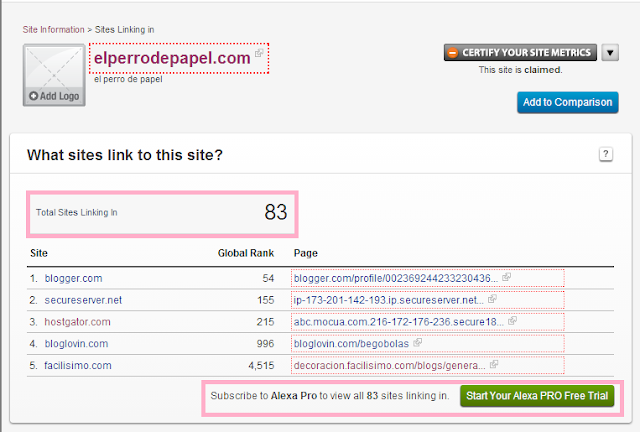Viewport: 640px width, 432px height.
Task: Click global rank value 996
Action: click(265, 344)
